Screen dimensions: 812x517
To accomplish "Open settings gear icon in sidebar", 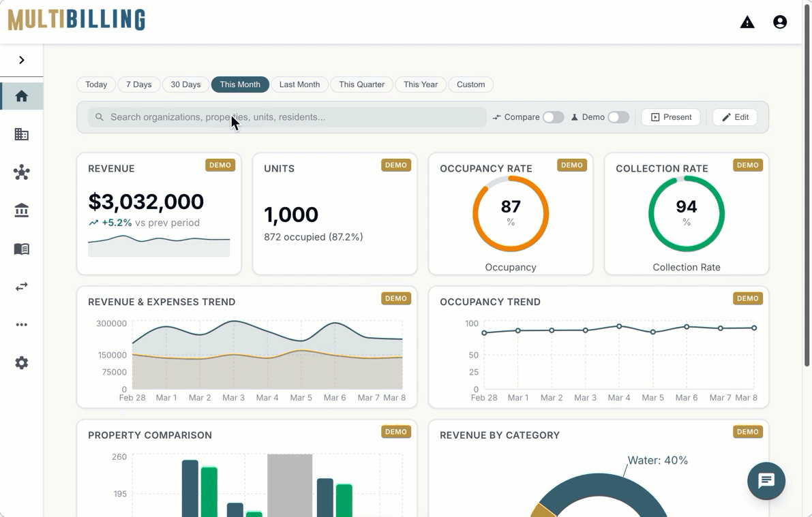I will [x=22, y=363].
